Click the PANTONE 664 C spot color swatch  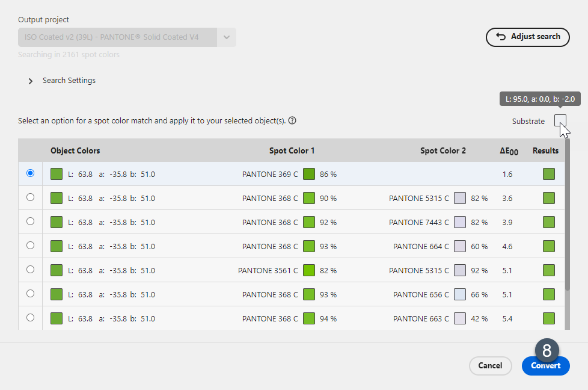tap(460, 246)
